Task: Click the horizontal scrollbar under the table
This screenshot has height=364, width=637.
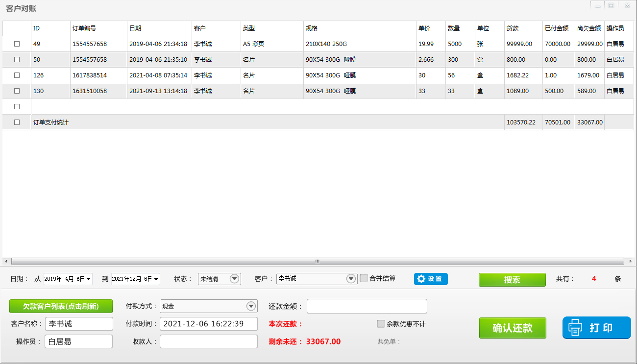Action: (318, 261)
